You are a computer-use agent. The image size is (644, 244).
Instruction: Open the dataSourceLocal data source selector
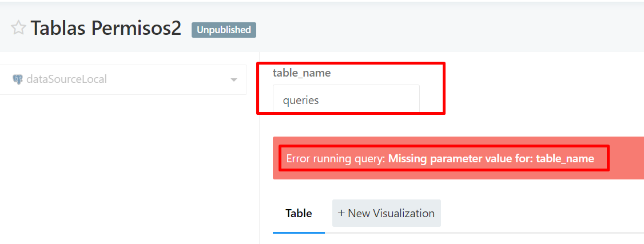(123, 79)
